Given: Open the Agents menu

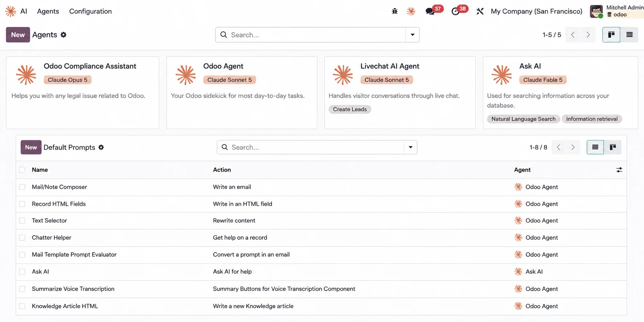Looking at the screenshot, I should (x=48, y=11).
